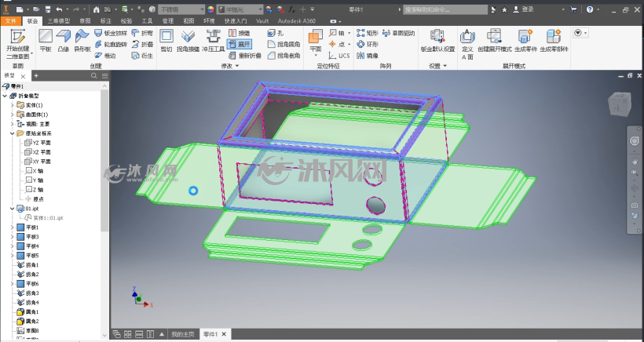
Task: Click the Undo arrow in quick access toolbar
Action: (x=59, y=9)
